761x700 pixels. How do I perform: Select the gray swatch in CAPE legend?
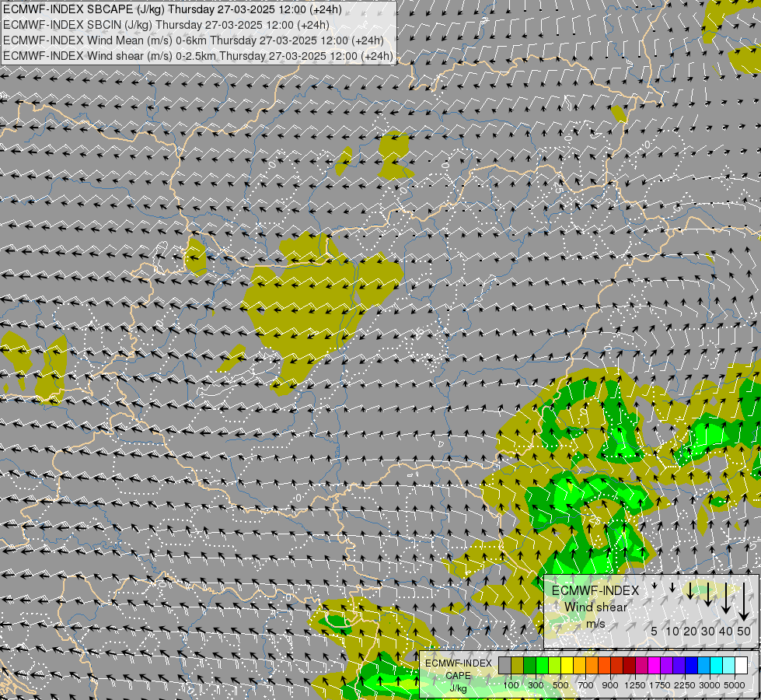pyautogui.click(x=504, y=665)
